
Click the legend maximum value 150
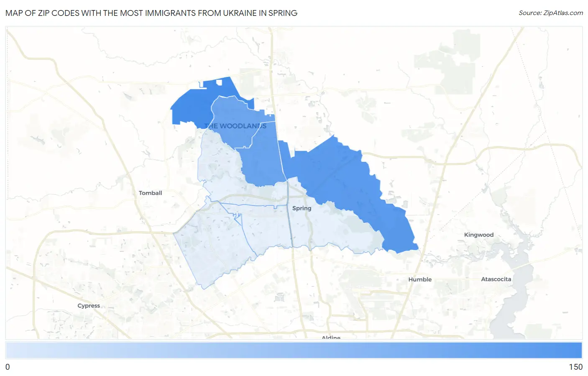575,367
